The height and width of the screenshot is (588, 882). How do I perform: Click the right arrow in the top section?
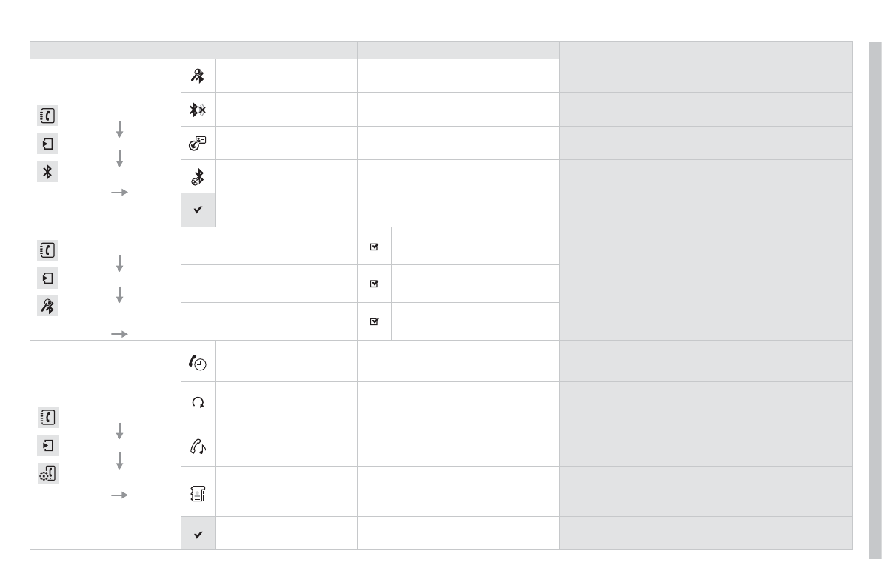[x=119, y=192]
